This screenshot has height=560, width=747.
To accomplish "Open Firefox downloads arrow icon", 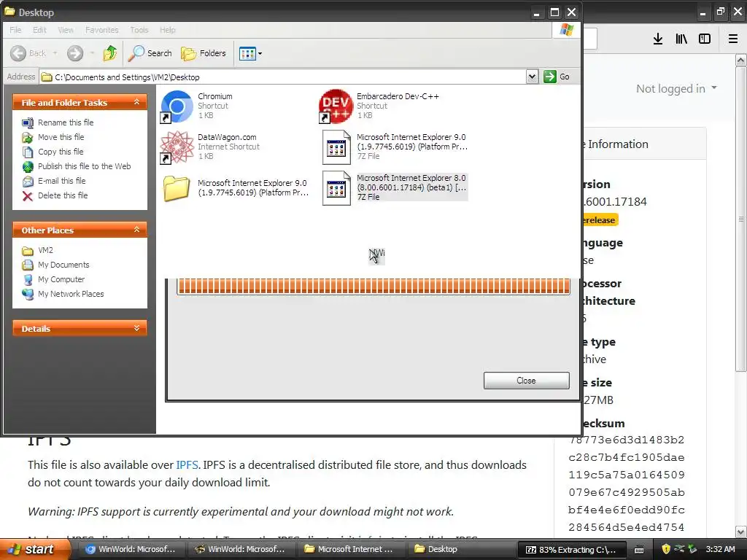I will tap(658, 39).
